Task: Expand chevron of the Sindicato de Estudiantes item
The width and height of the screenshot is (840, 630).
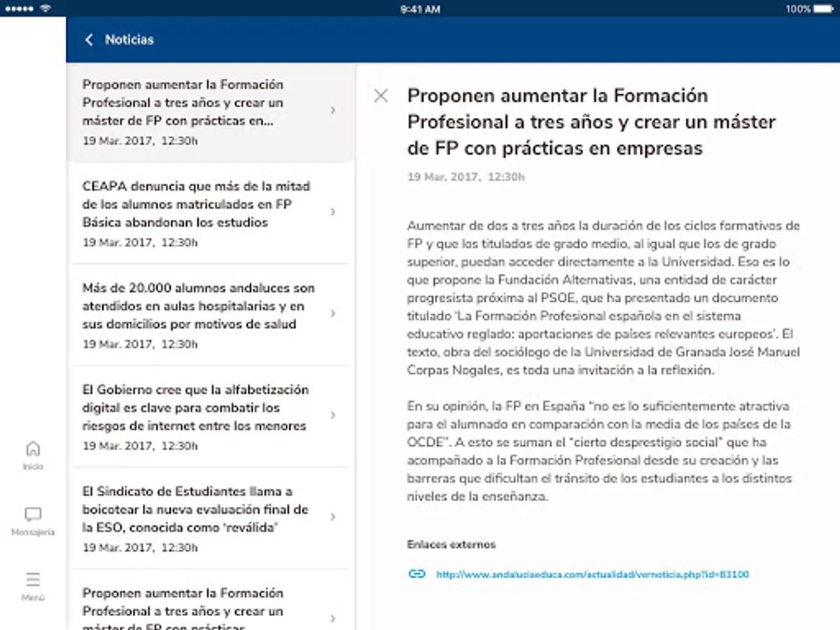Action: [333, 517]
